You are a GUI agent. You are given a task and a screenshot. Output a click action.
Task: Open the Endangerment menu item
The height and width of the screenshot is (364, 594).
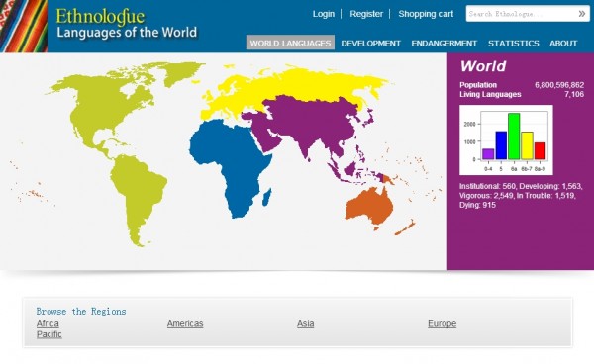tap(444, 44)
